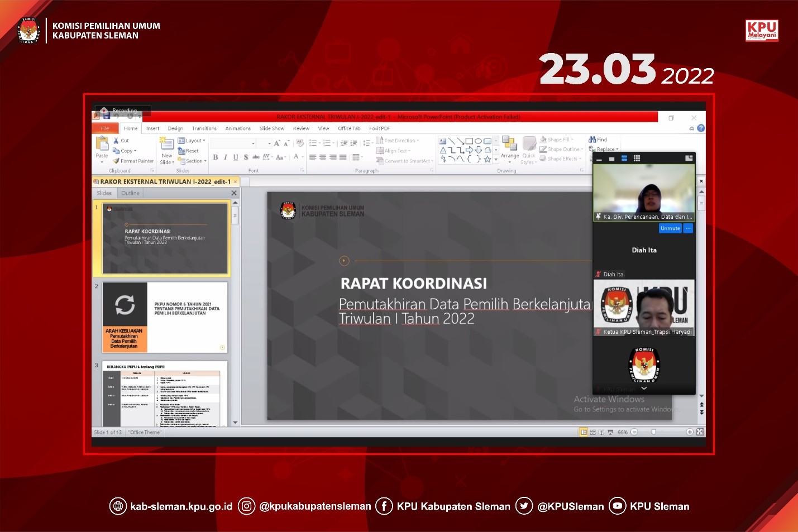The width and height of the screenshot is (798, 532).
Task: Select the Find binoculars icon
Action: coord(592,140)
